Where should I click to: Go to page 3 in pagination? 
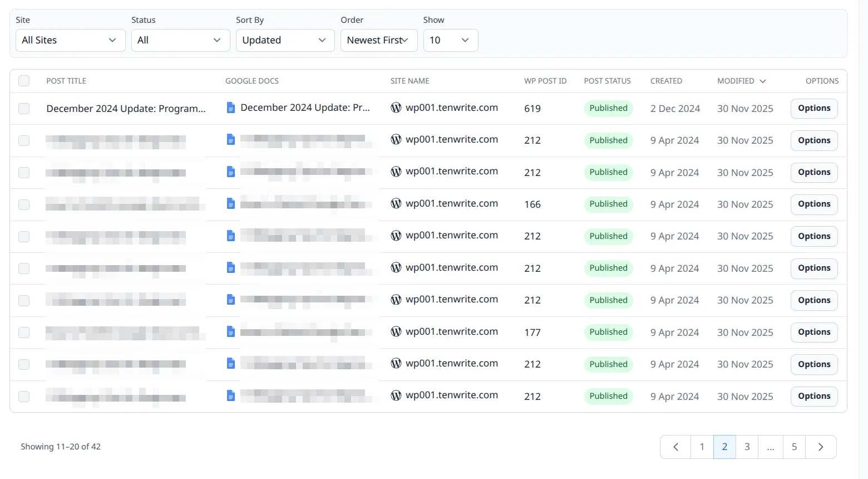click(x=747, y=447)
